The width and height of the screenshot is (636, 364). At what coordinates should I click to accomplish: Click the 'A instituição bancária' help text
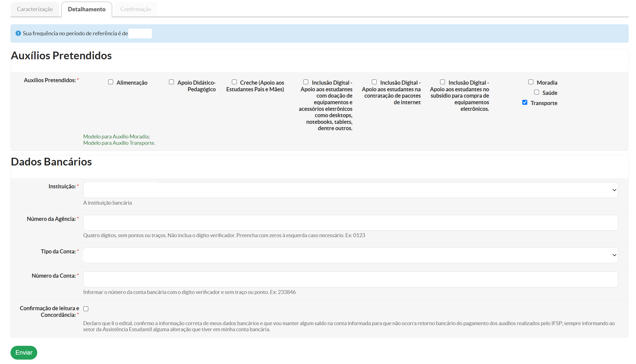point(108,203)
